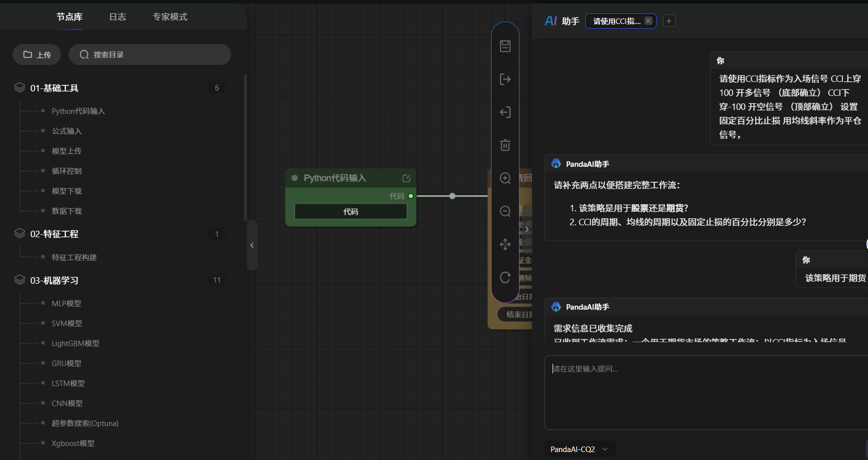The image size is (868, 460).
Task: Add a new AI chat tab
Action: click(x=669, y=21)
